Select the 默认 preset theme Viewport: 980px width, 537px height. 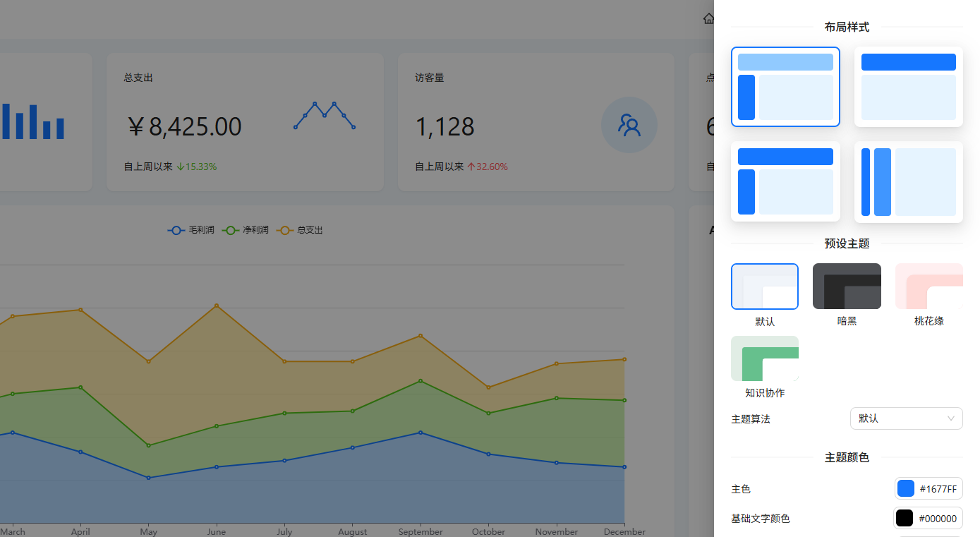765,286
